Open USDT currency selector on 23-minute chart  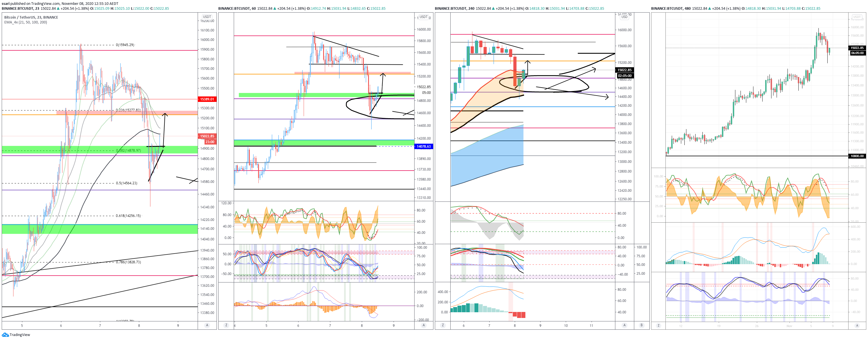207,17
